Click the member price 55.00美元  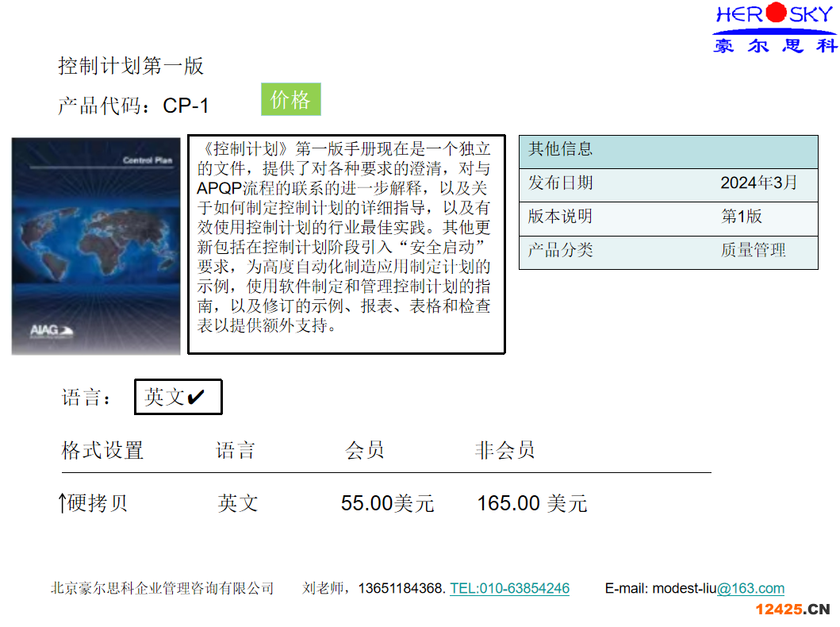[x=387, y=503]
